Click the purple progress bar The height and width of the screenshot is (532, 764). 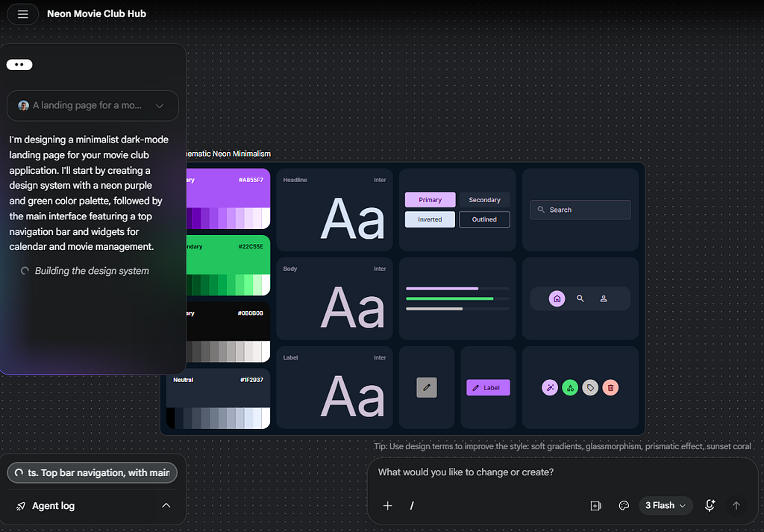[442, 289]
